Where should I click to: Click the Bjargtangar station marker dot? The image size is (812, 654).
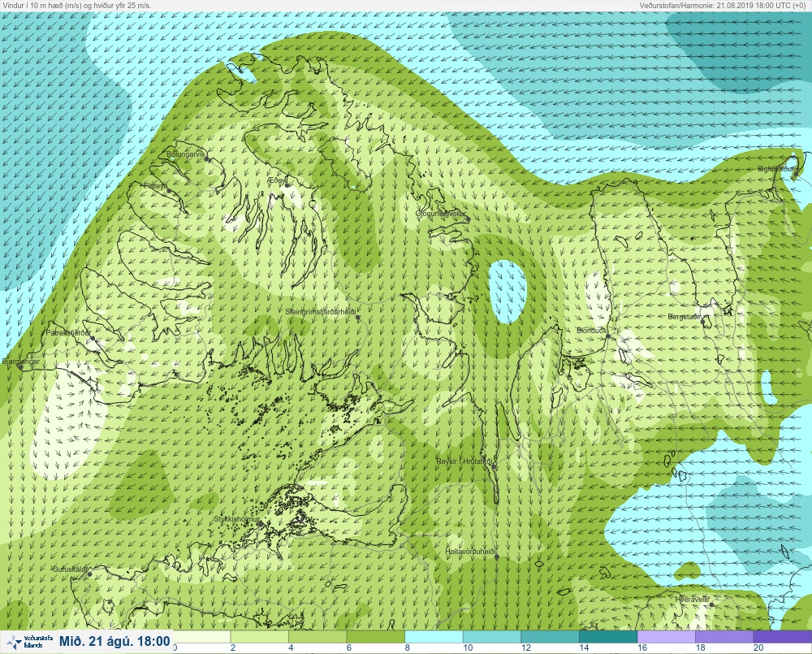click(21, 366)
